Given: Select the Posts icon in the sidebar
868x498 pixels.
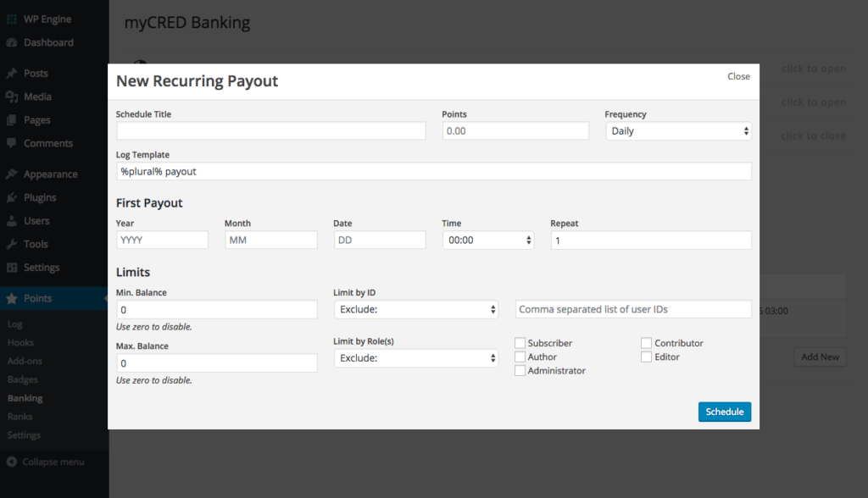Looking at the screenshot, I should point(13,73).
